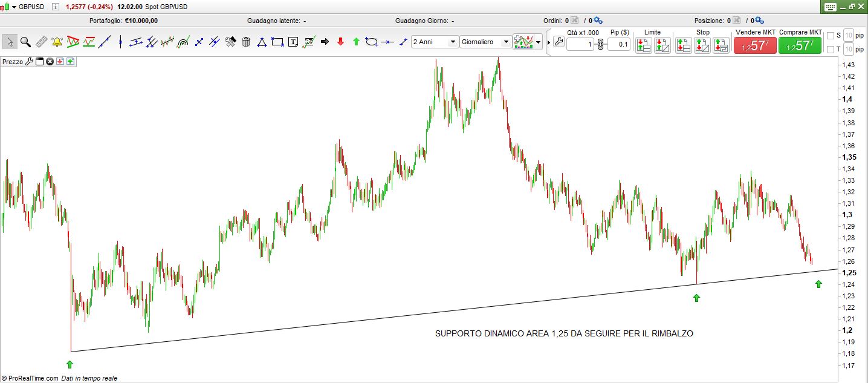Open the Giornaliero timeframe dropdown

click(485, 42)
